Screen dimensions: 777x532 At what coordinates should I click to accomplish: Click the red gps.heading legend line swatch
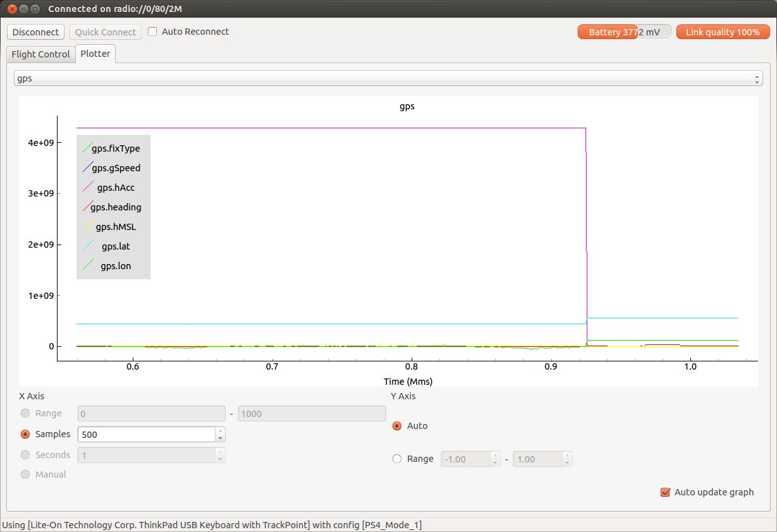(x=88, y=207)
